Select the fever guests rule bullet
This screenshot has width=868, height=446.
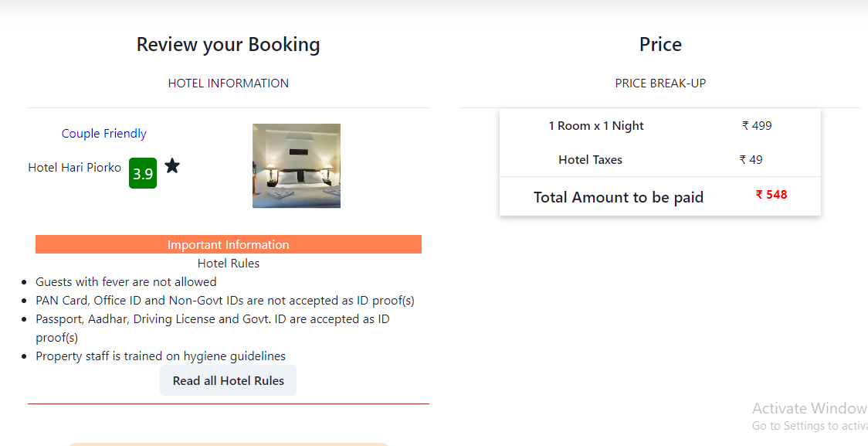[126, 281]
